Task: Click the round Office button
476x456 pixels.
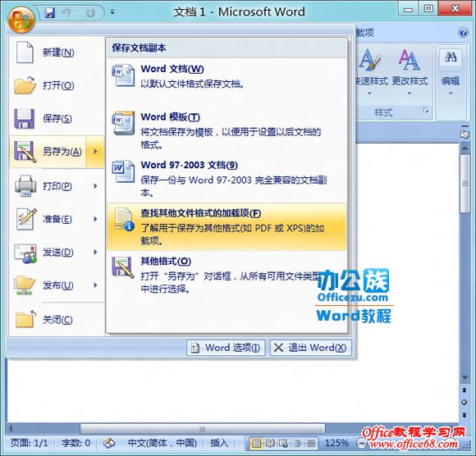Action: pos(21,19)
